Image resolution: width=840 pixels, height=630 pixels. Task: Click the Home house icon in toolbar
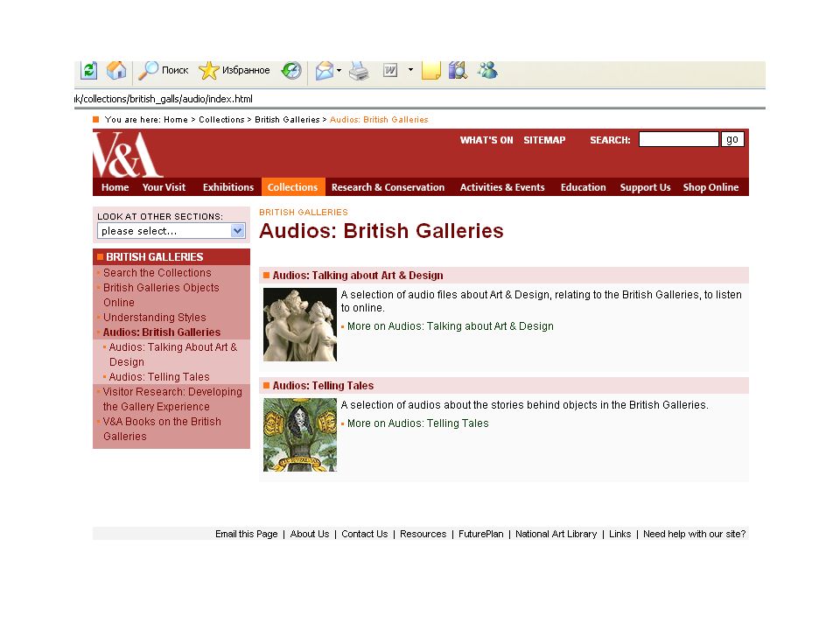point(116,70)
